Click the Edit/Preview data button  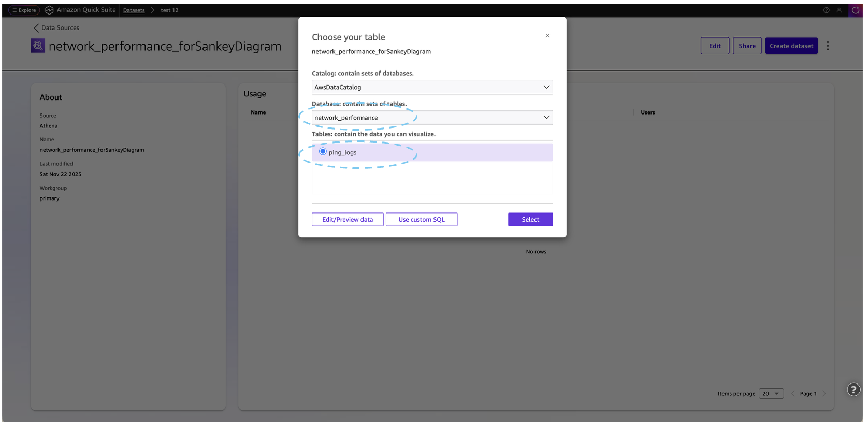[348, 220]
